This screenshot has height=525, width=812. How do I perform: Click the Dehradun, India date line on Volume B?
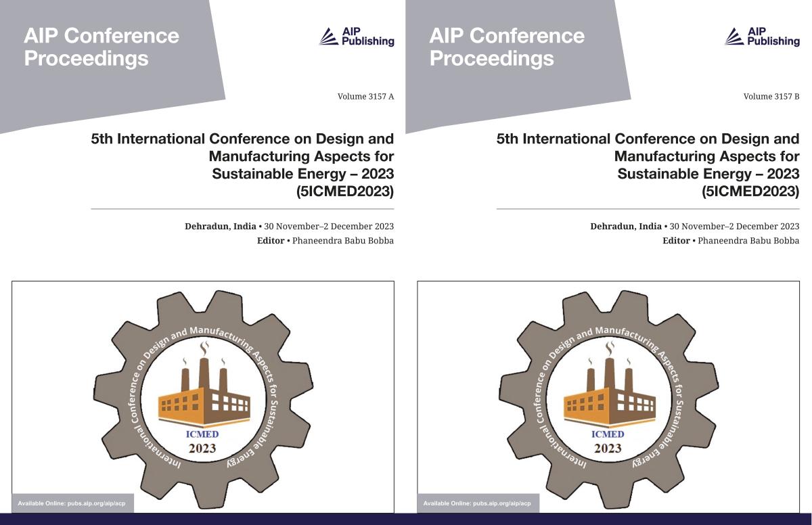pyautogui.click(x=694, y=226)
